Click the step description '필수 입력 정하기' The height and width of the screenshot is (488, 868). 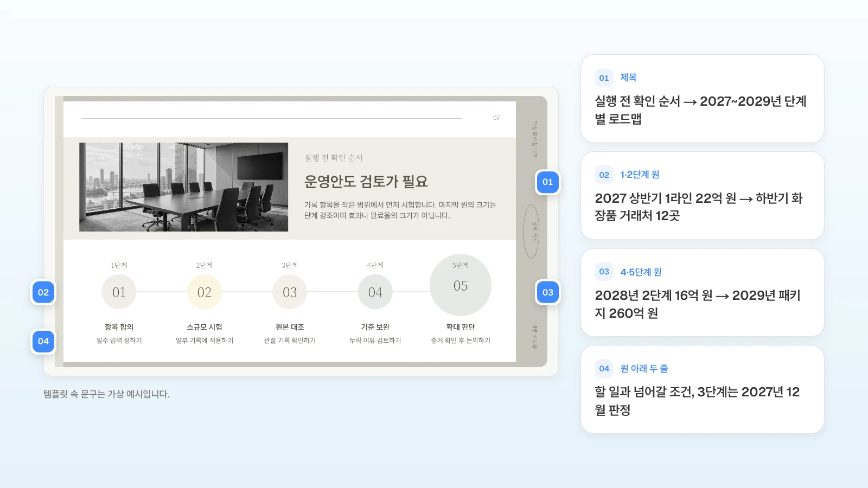(x=119, y=341)
